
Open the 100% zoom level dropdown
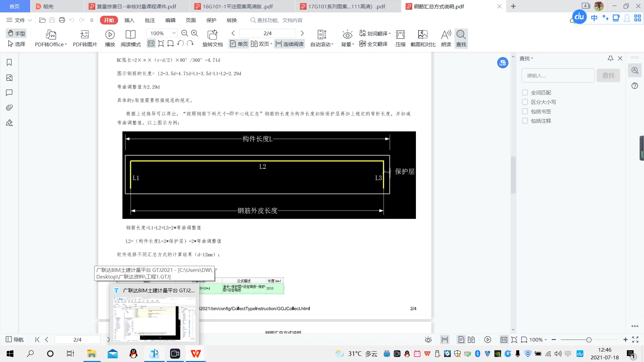(174, 33)
